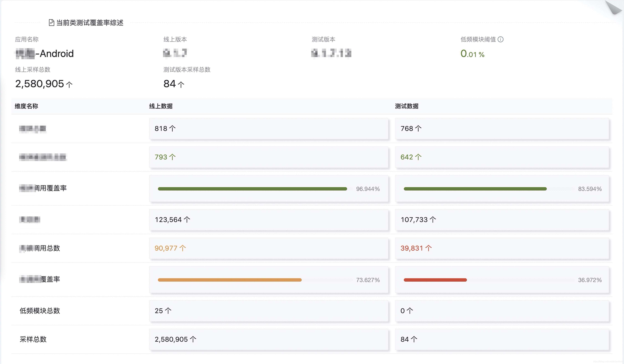The image size is (624, 364).
Task: Select the 当前类测试覆盖率综述 heading
Action: pyautogui.click(x=90, y=23)
